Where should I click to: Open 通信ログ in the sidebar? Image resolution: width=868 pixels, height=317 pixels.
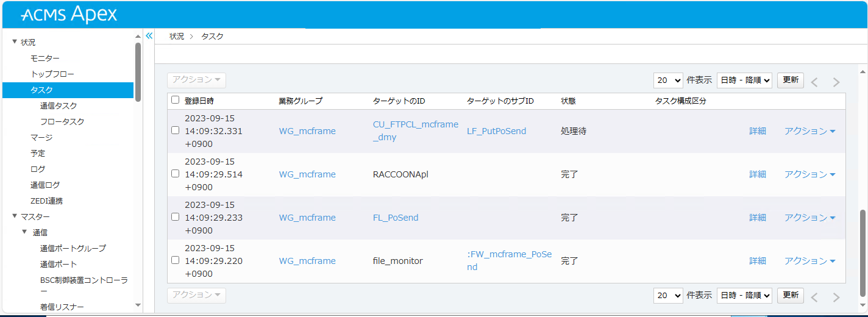(x=45, y=185)
